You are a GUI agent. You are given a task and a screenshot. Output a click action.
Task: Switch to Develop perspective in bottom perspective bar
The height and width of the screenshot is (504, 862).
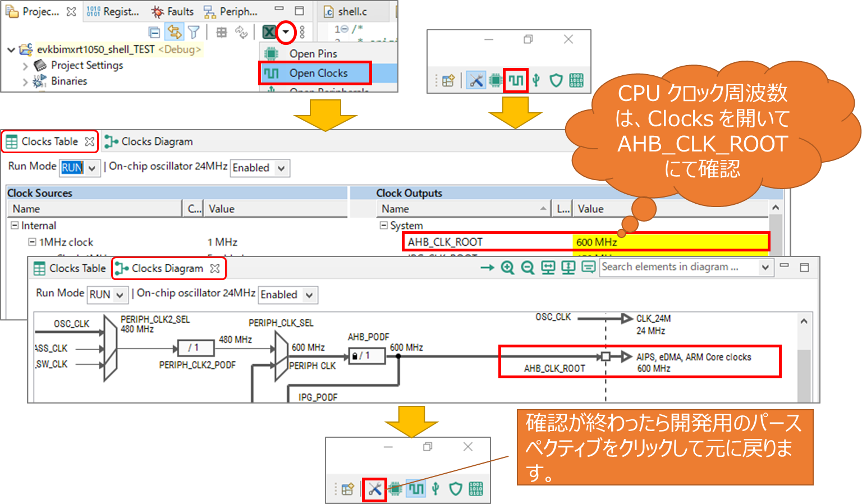coord(374,489)
